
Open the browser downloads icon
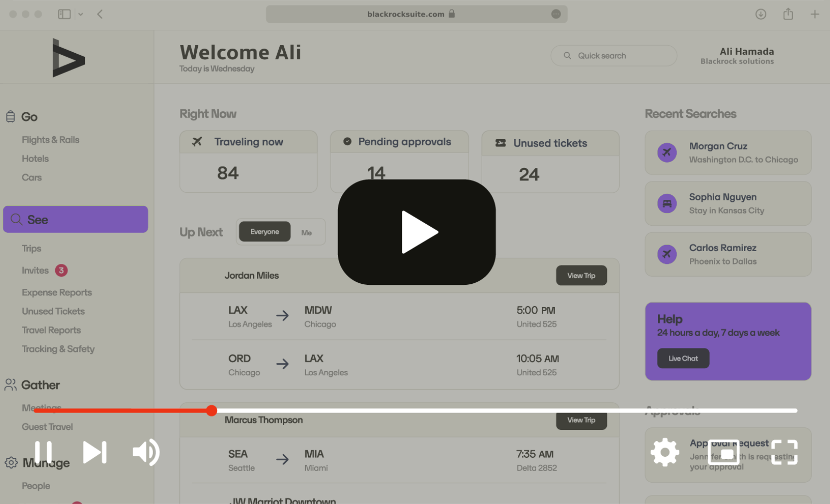coord(761,14)
